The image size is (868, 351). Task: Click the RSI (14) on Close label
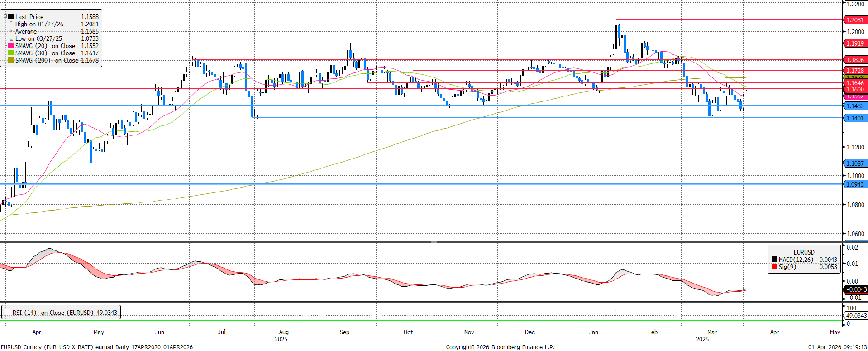tap(64, 313)
